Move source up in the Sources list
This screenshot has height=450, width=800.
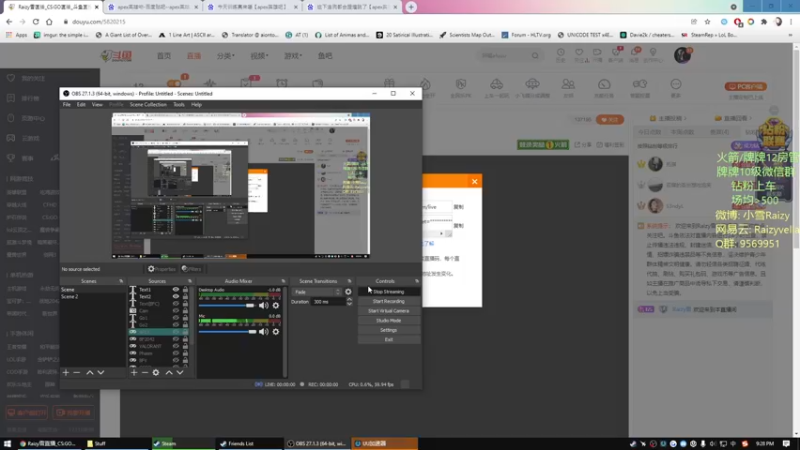click(169, 373)
